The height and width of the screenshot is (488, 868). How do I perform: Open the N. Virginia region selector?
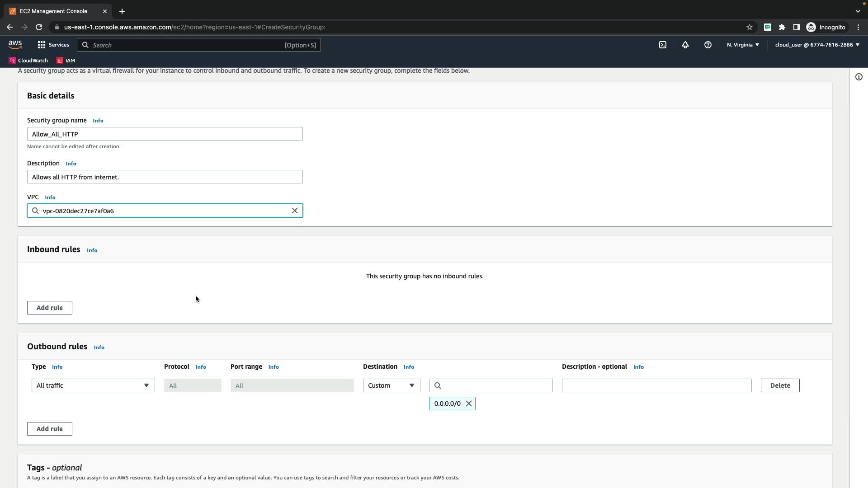coord(742,45)
